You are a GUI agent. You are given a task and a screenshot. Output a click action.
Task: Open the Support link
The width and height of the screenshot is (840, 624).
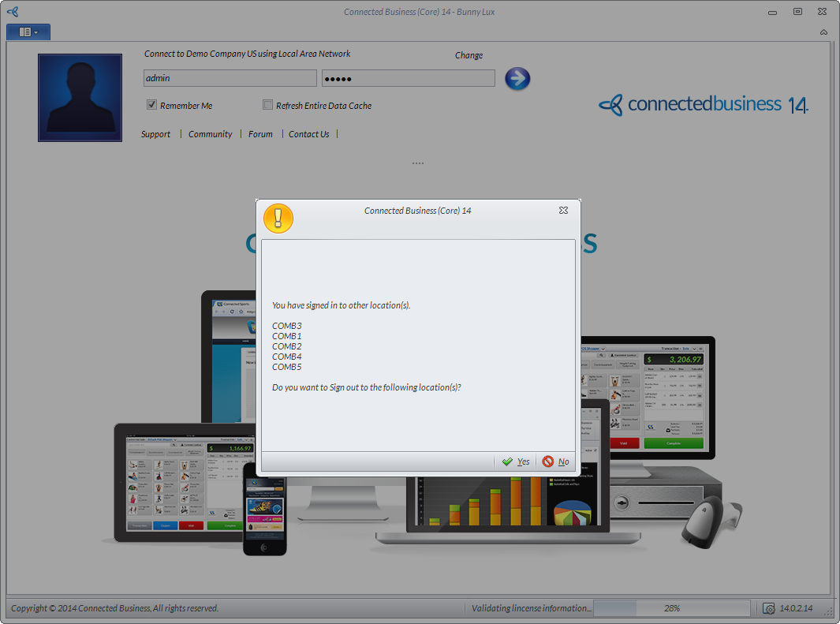[155, 134]
